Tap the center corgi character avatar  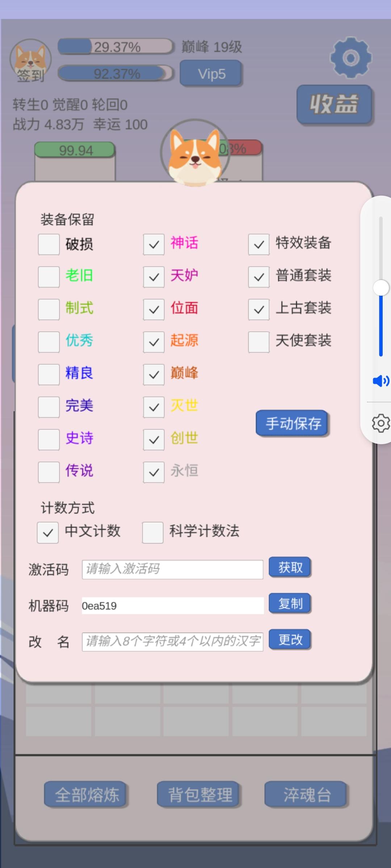[195, 153]
